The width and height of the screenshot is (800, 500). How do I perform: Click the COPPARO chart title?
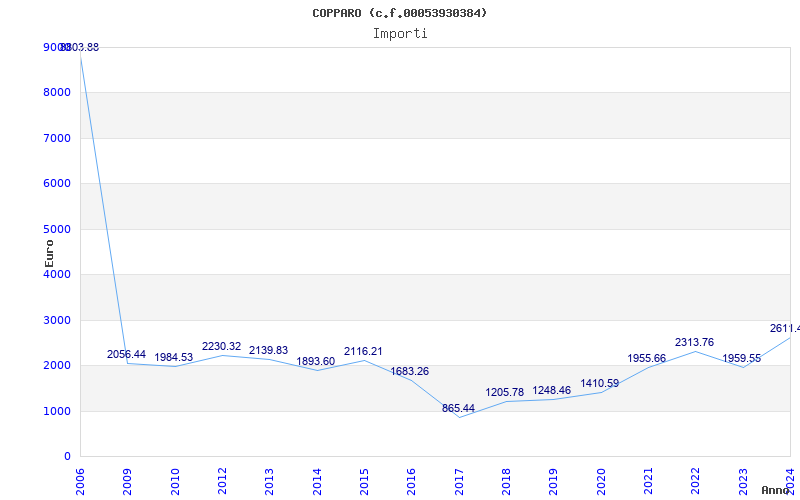pyautogui.click(x=399, y=13)
